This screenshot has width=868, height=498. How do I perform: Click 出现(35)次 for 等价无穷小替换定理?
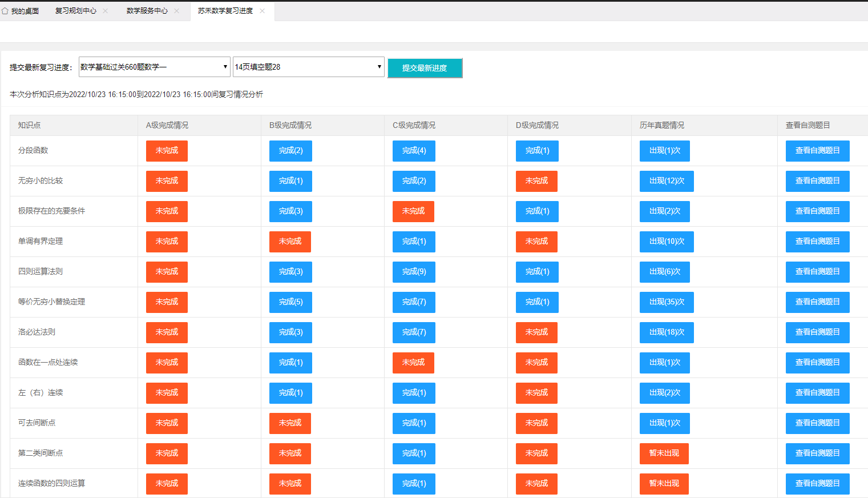[x=666, y=302]
